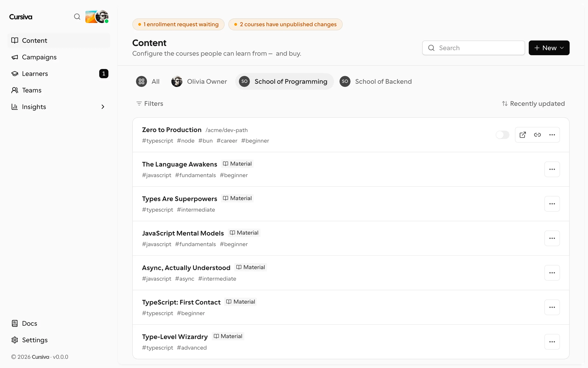Navigate to Teams in the sidebar
The image size is (588, 368).
(x=59, y=90)
